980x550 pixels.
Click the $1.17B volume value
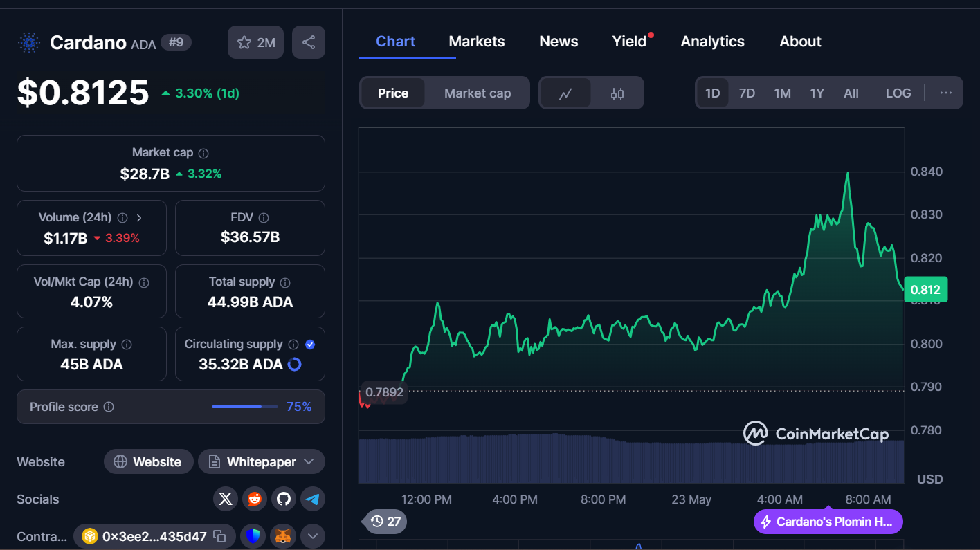tap(65, 238)
